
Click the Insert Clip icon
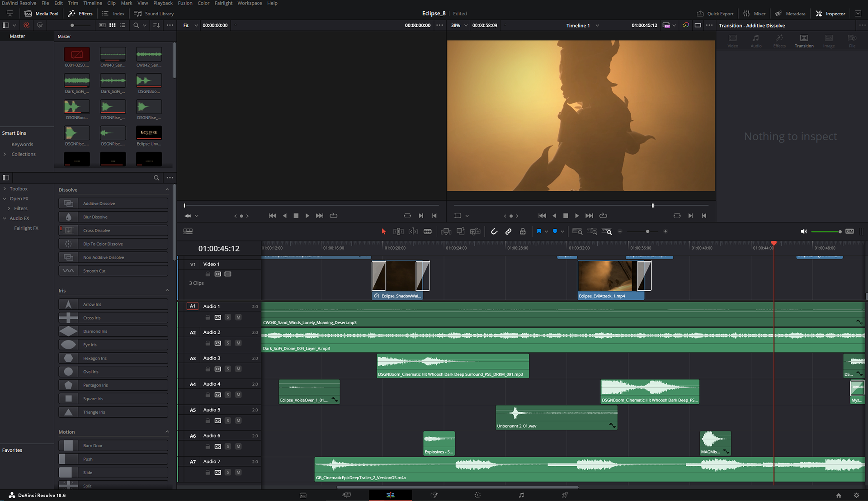[446, 232]
